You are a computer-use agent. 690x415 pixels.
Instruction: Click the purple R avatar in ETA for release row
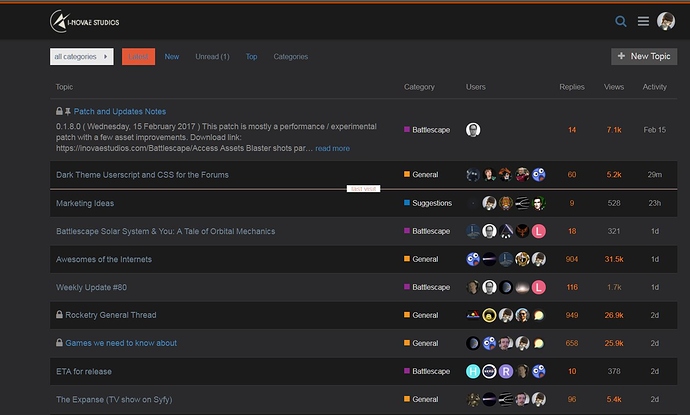(x=506, y=371)
